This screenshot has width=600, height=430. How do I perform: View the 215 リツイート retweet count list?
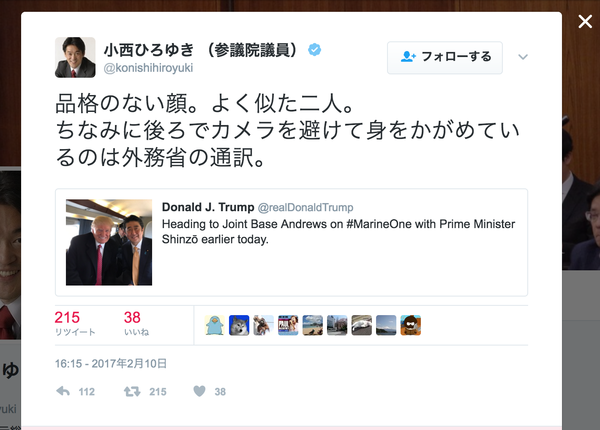[x=75, y=323]
